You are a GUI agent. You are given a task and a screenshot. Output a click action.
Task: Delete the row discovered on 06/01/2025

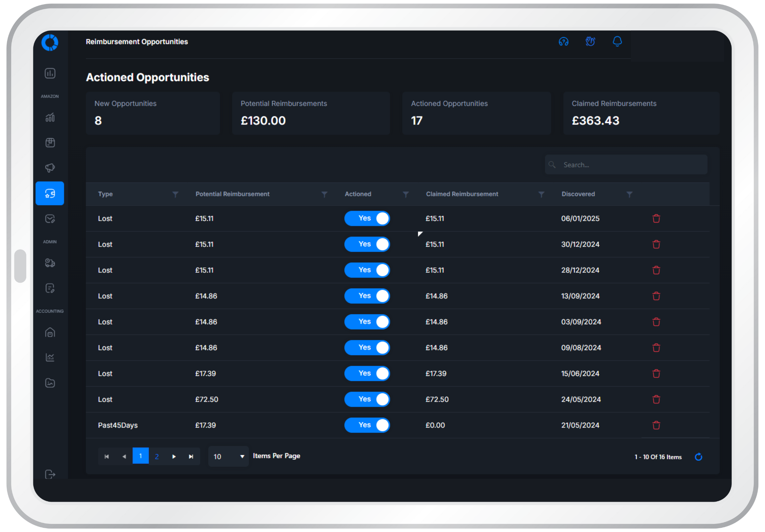tap(656, 219)
